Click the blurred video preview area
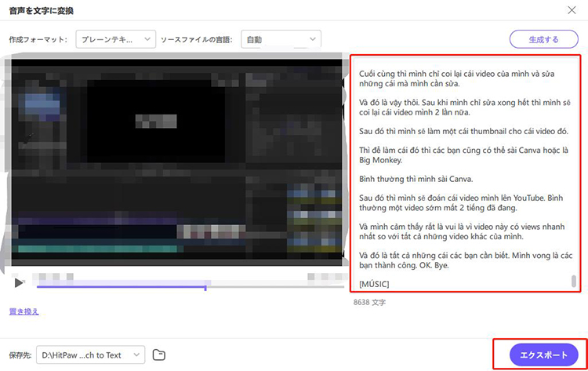The width and height of the screenshot is (588, 371). [x=176, y=161]
